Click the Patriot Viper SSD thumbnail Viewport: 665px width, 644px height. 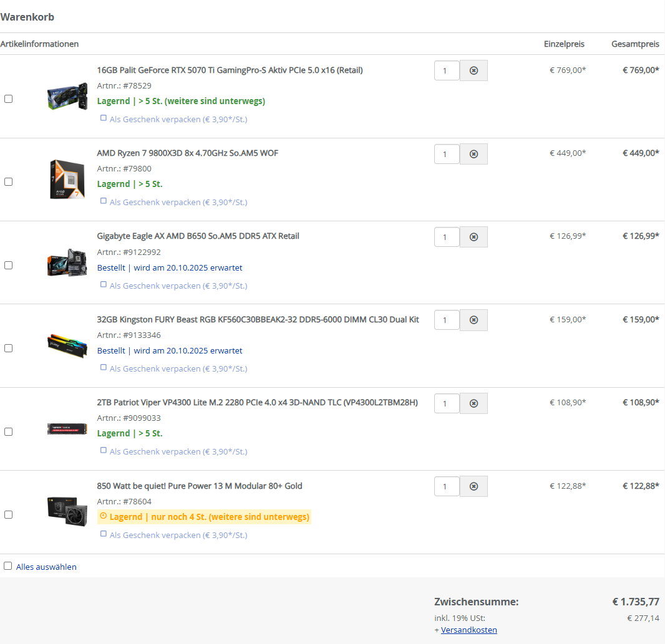67,429
